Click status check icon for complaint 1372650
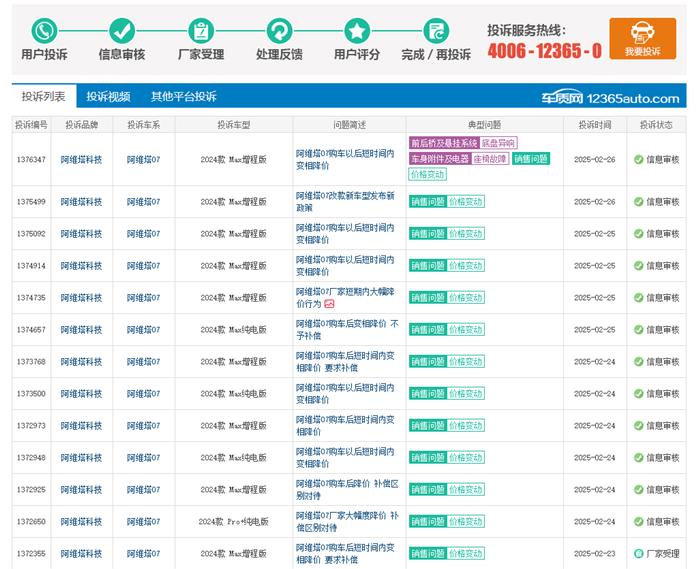The image size is (700, 569). tap(638, 522)
